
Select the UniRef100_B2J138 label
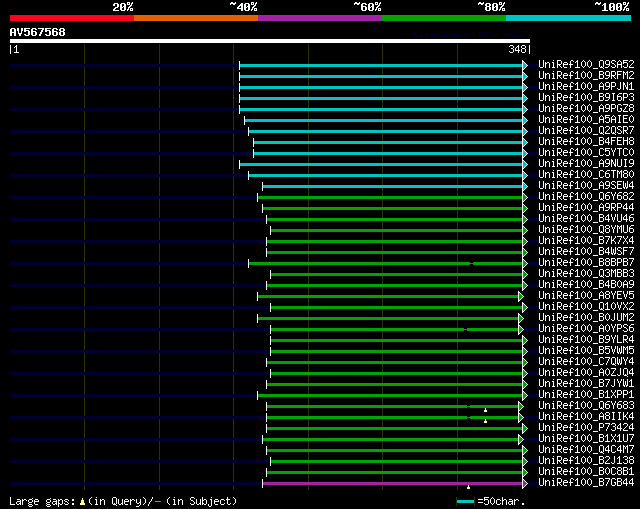(586, 461)
